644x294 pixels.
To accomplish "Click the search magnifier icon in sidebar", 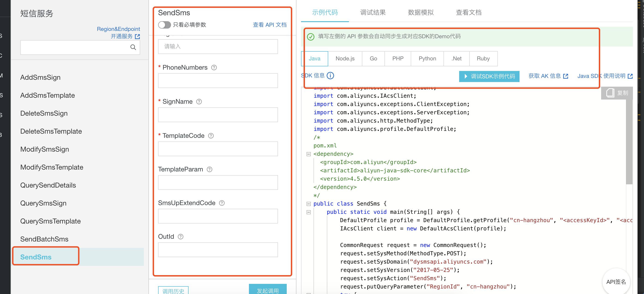I will [x=133, y=47].
